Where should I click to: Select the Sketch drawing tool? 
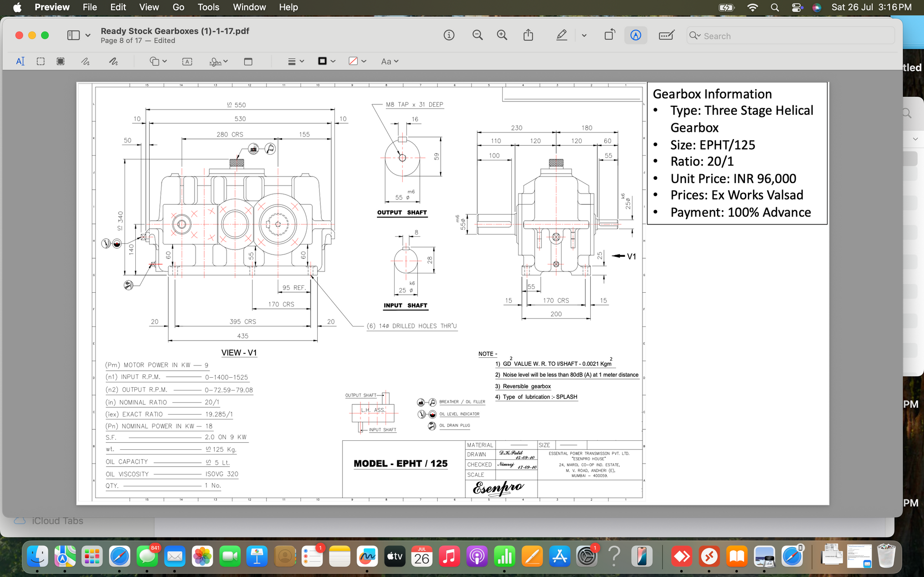coord(85,61)
